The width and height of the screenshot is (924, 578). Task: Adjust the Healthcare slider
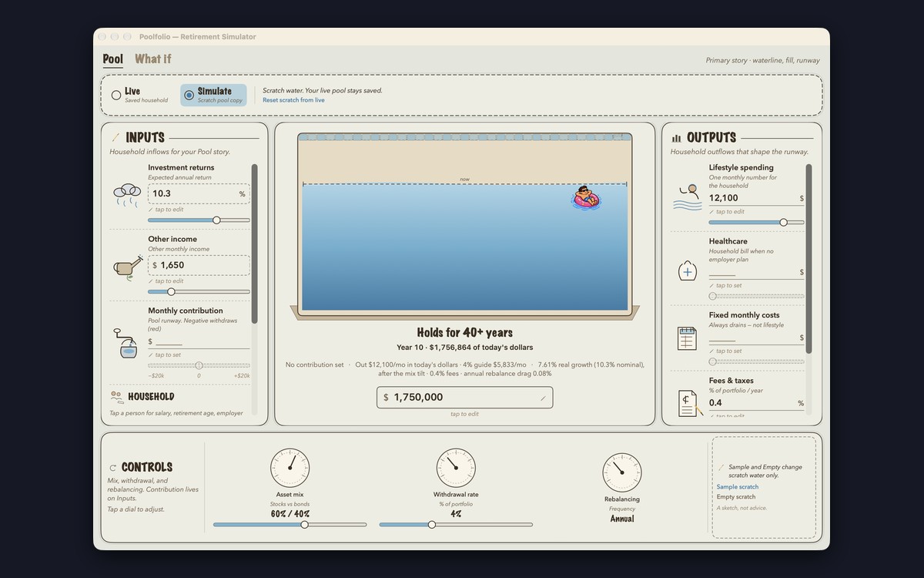756,296
